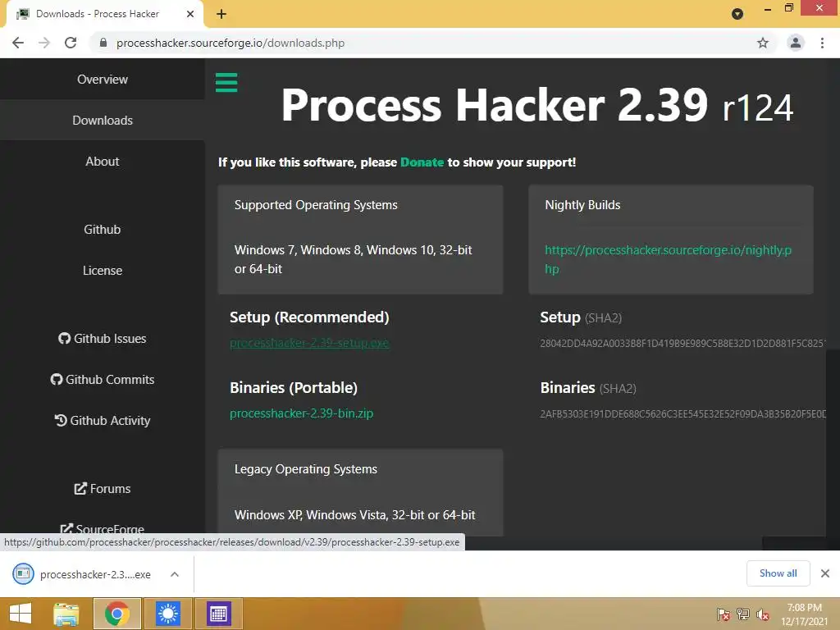Select Downloads in the sidebar
This screenshot has width=840, height=630.
pos(103,121)
